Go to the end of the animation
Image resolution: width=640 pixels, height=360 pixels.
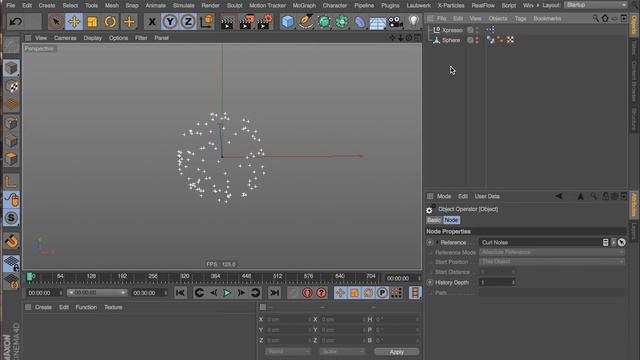click(275, 293)
